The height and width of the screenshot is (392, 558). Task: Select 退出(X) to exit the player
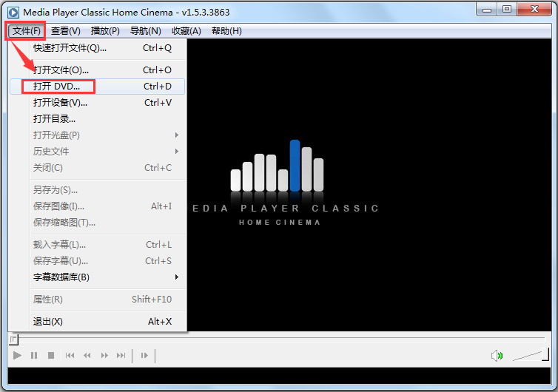click(48, 322)
